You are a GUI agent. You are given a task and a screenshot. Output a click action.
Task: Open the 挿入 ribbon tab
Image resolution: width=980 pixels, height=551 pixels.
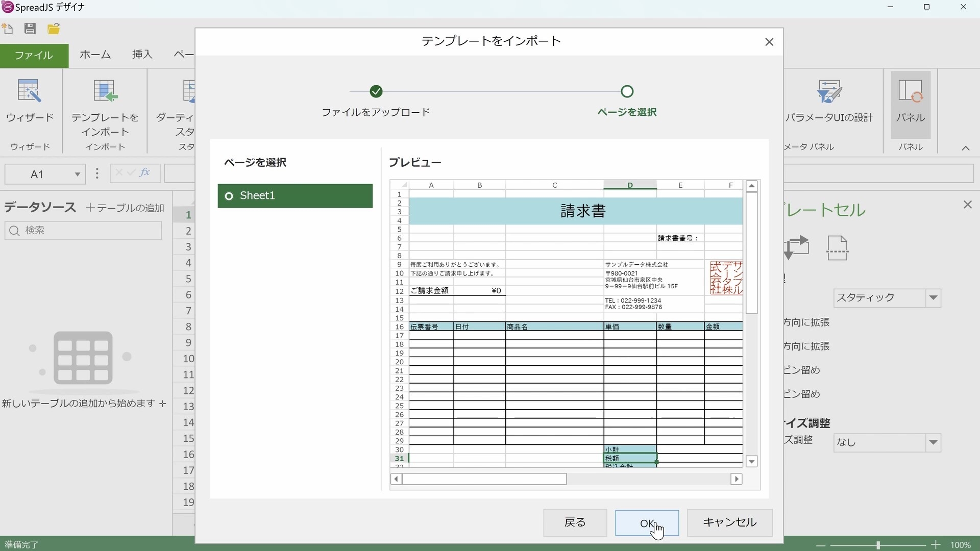tap(142, 55)
